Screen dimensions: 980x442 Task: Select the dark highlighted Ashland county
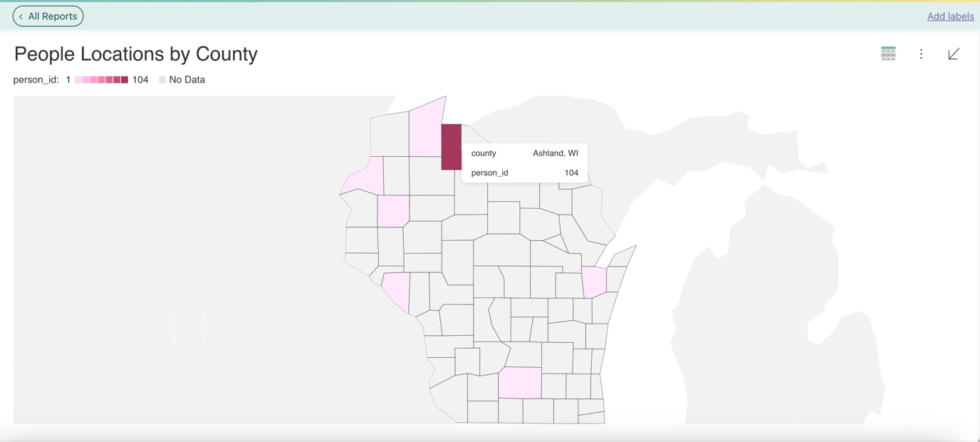450,146
